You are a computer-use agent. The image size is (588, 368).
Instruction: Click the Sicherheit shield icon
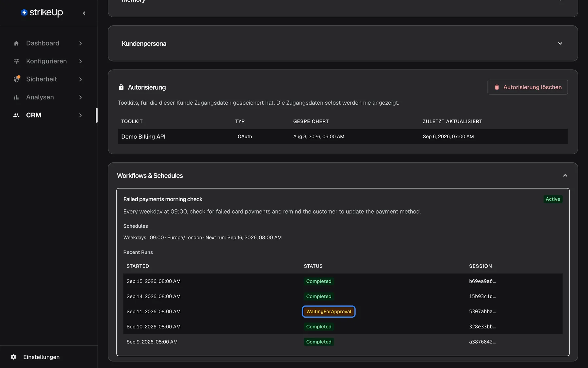click(17, 79)
